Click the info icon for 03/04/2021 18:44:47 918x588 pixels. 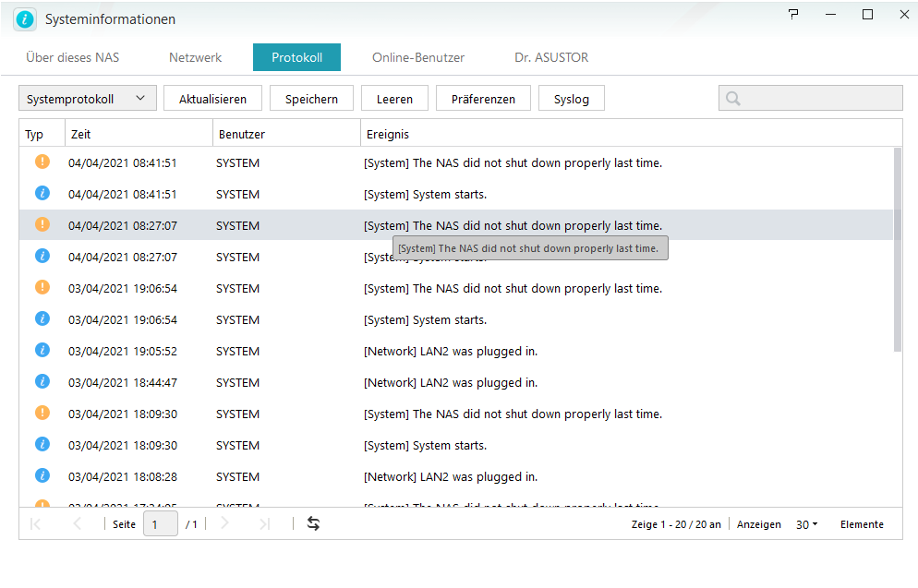42,381
